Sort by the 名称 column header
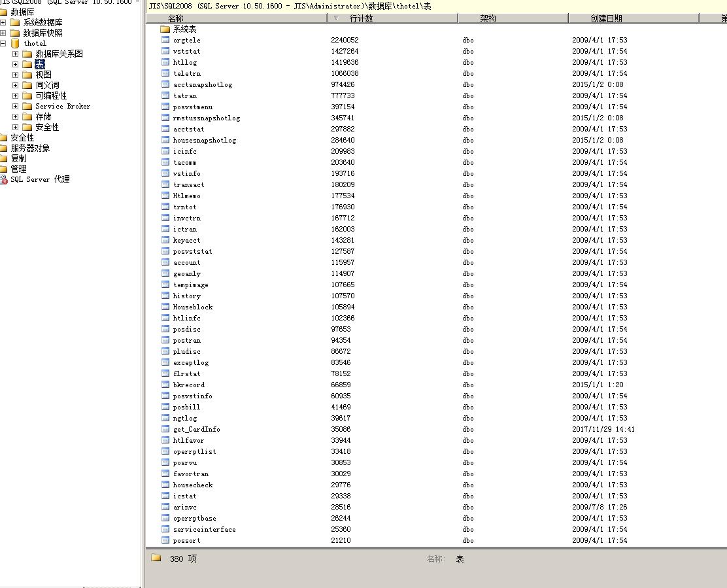The height and width of the screenshot is (588, 727). point(237,18)
